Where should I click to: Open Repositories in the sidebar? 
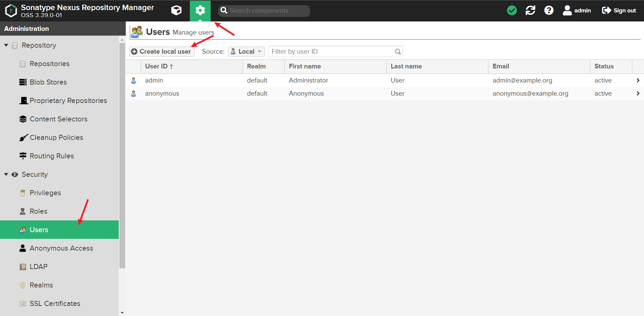tap(50, 64)
